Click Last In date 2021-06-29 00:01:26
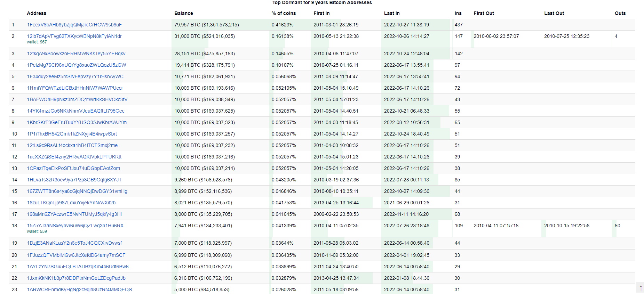This screenshot has height=294, width=644. point(407,203)
